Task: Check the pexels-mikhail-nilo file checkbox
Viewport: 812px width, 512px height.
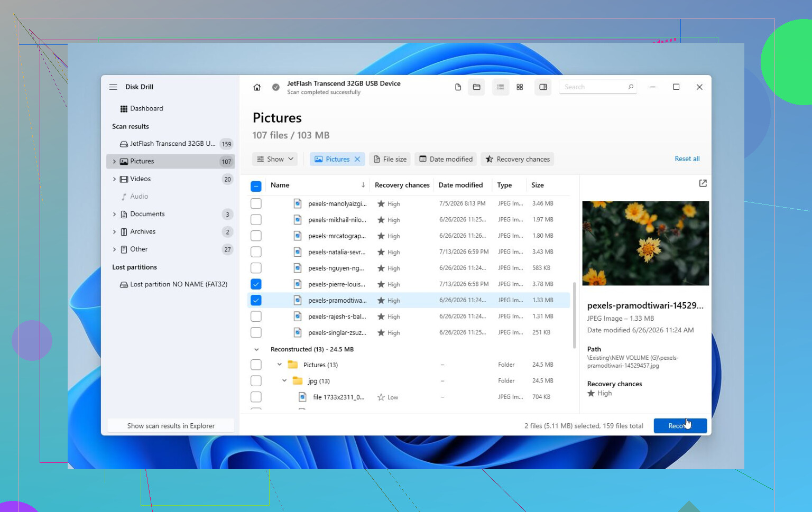Action: [x=256, y=219]
